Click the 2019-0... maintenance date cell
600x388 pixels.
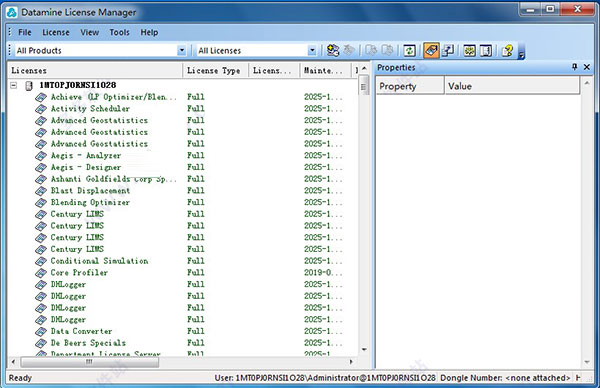click(323, 273)
